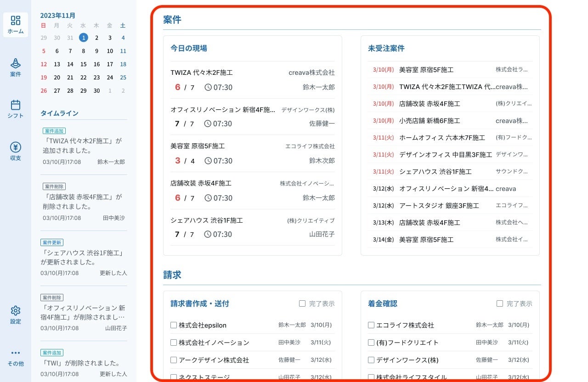Viewport: 588px width, 382px height.
Task: Check the アークデザイン株式会社 checkbox
Action: [174, 360]
